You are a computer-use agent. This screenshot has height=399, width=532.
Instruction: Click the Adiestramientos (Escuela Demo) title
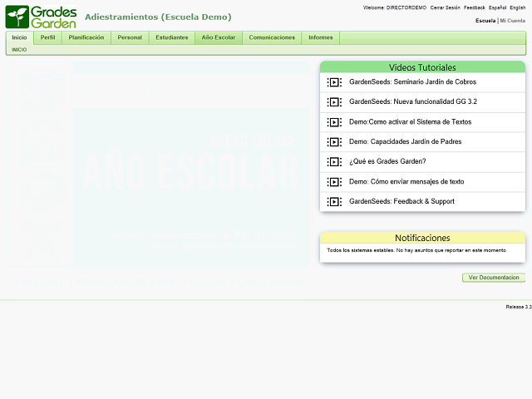coord(158,17)
